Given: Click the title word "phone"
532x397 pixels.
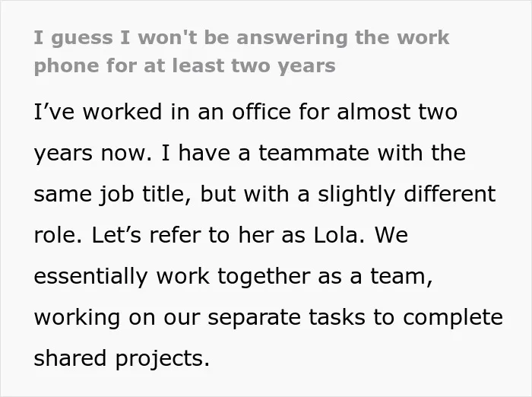Looking at the screenshot, I should tap(67, 66).
